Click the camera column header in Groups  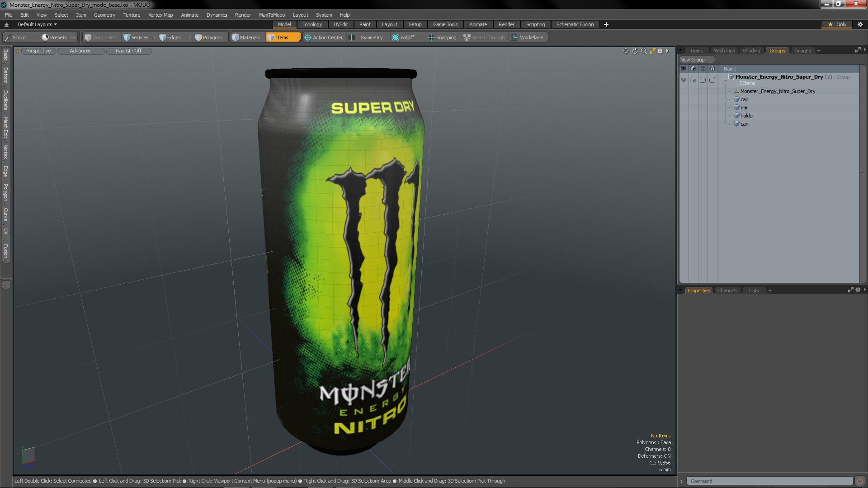coord(693,69)
